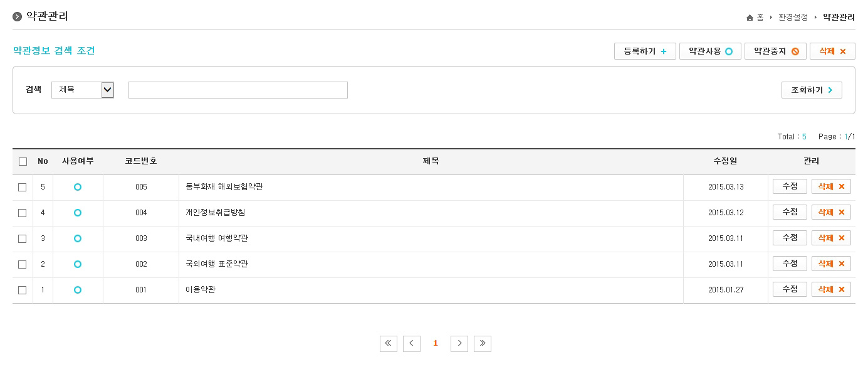This screenshot has height=374, width=868.
Task: Click the 조회하기 search button
Action: coord(812,90)
